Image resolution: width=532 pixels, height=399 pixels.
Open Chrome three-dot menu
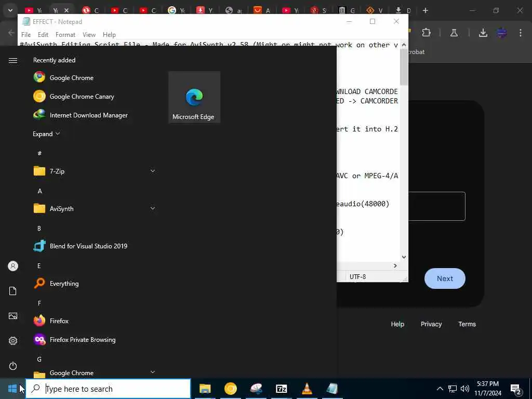click(521, 33)
